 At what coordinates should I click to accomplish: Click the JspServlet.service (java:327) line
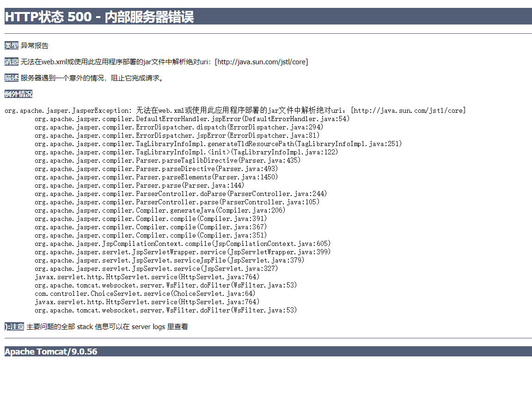pos(156,269)
